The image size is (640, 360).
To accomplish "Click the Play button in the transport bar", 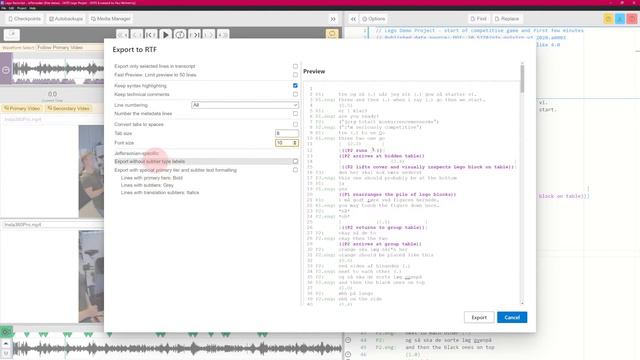I will (166, 35).
